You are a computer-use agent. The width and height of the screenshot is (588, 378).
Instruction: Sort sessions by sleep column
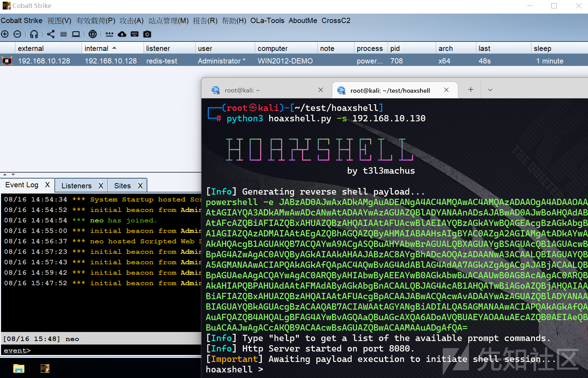pyautogui.click(x=559, y=48)
